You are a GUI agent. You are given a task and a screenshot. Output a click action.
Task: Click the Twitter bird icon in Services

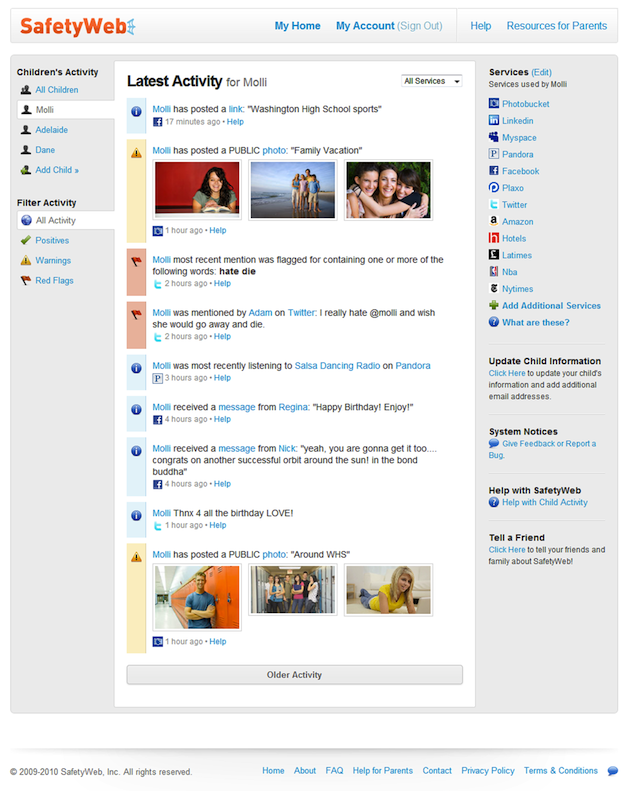[x=494, y=205]
